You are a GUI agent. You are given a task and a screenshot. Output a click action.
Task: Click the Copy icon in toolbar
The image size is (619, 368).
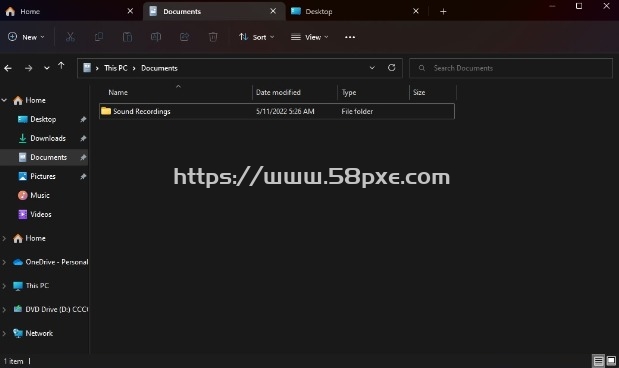[x=99, y=37]
